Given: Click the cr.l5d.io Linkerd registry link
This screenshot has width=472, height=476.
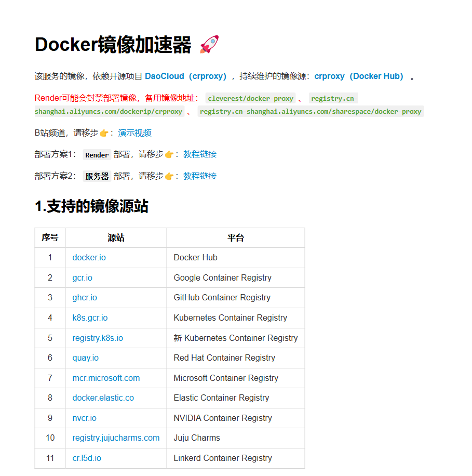Looking at the screenshot, I should tap(86, 458).
